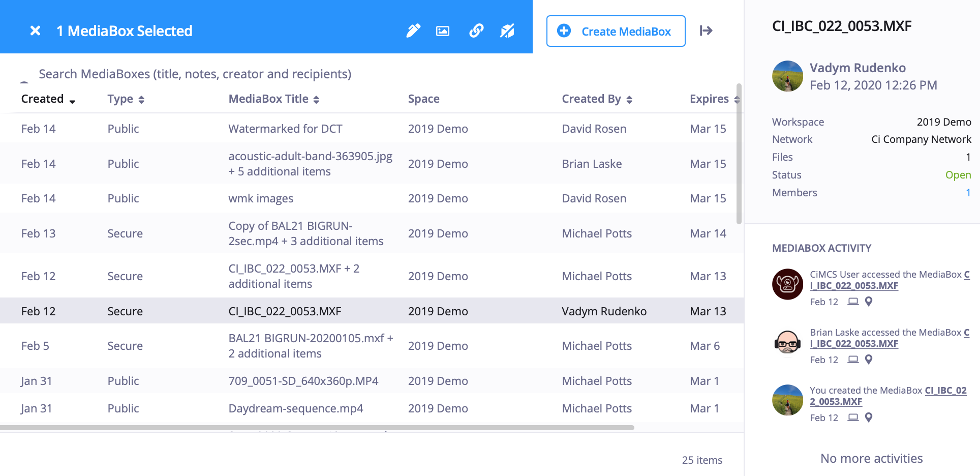Click Brian Laske avatar in activity

[787, 342]
